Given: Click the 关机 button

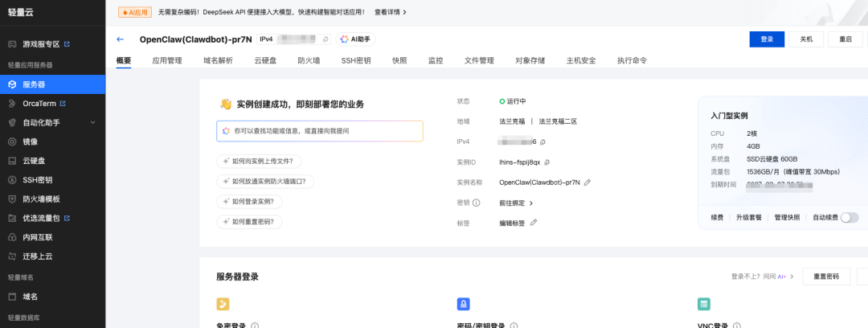Looking at the screenshot, I should (x=806, y=39).
